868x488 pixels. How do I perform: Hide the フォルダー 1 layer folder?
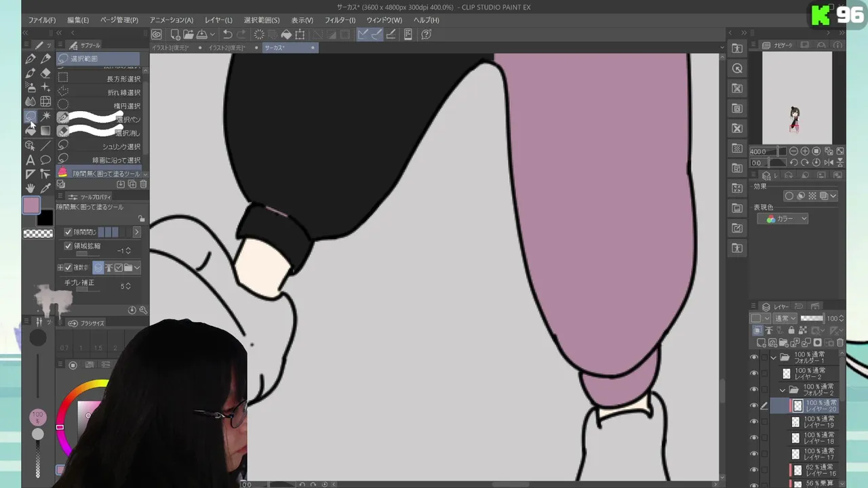(754, 357)
